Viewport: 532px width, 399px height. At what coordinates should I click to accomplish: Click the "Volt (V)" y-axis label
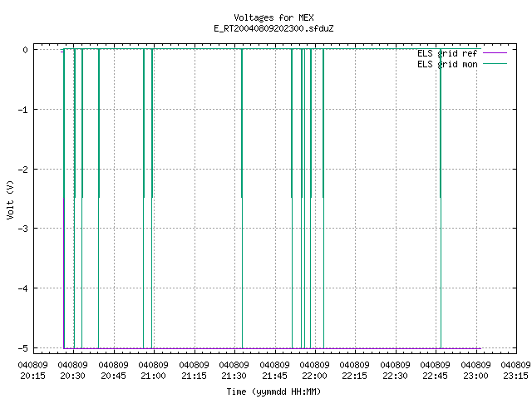[10, 199]
